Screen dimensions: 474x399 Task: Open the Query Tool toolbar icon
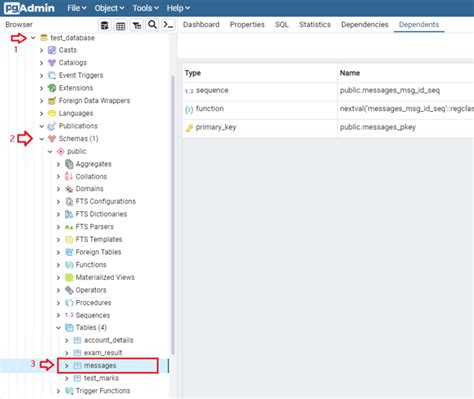coord(105,25)
